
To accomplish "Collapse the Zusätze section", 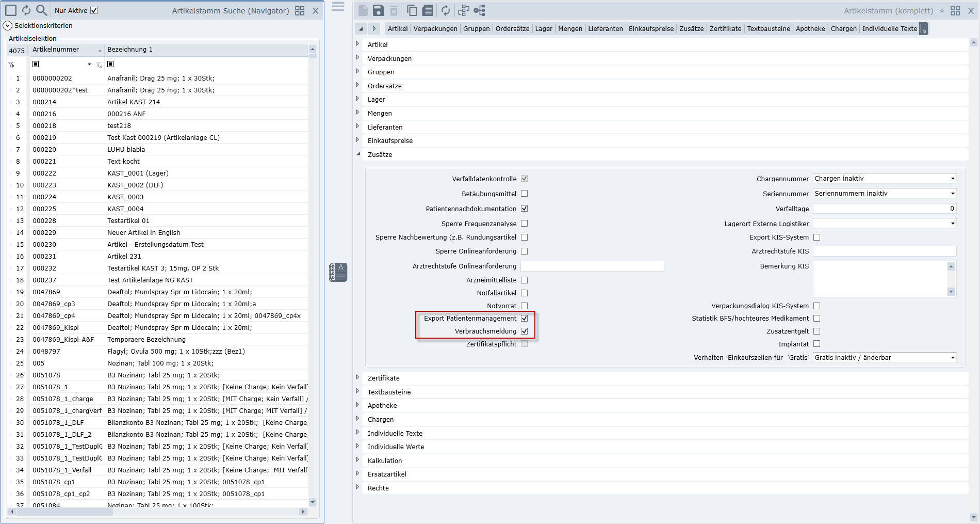I will click(358, 154).
